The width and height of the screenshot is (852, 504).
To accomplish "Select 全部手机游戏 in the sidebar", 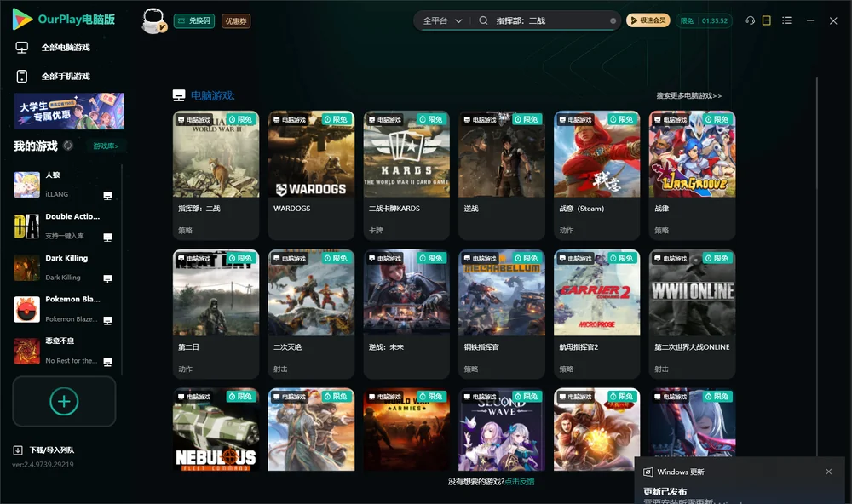I will pos(66,76).
